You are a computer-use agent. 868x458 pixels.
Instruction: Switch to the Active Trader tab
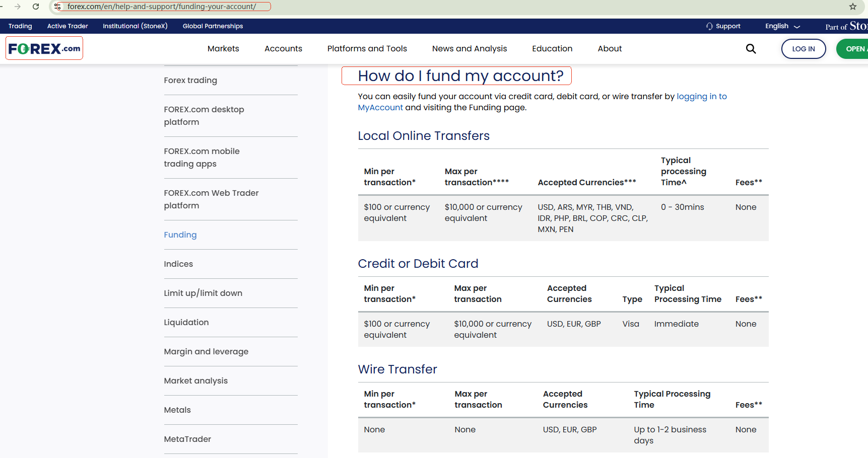click(x=68, y=26)
